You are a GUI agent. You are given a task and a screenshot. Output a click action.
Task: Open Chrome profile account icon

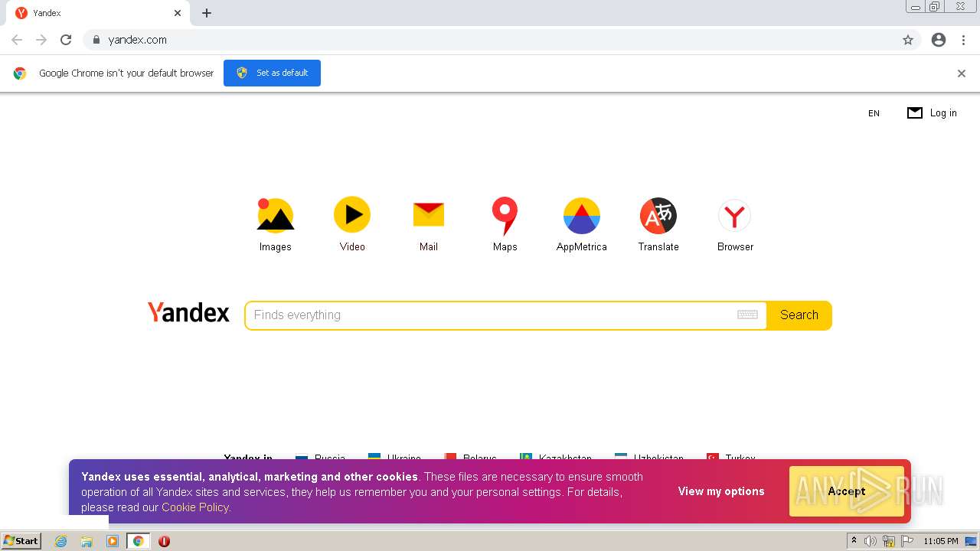coord(939,40)
